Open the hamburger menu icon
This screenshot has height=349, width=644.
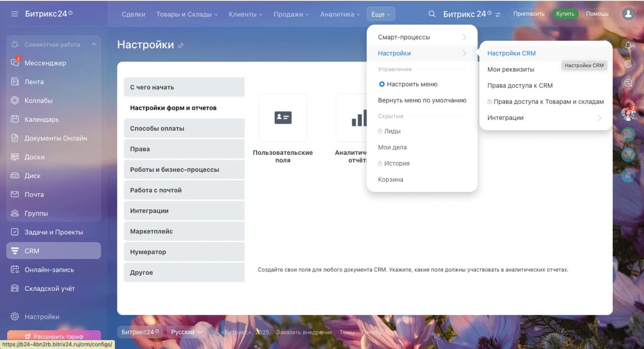tap(15, 14)
